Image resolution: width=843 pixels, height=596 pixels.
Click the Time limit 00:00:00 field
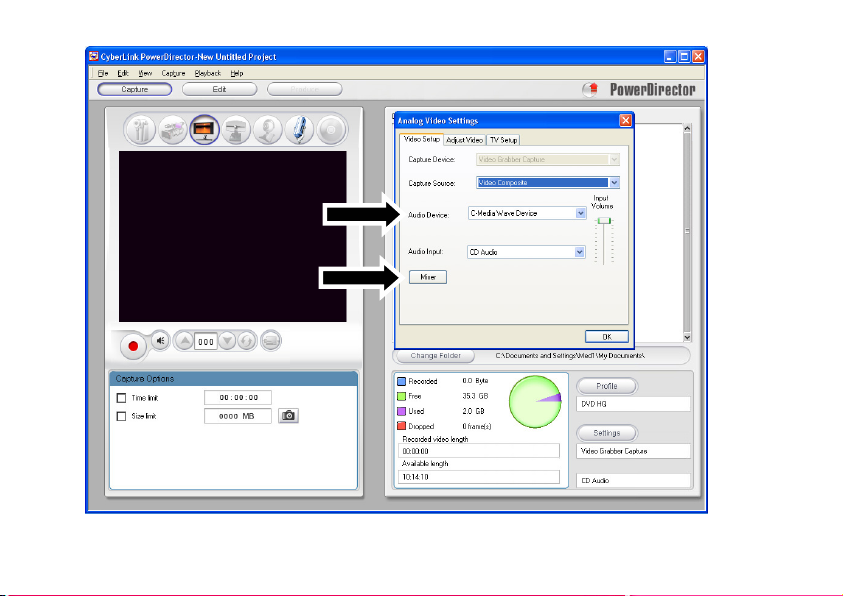pos(238,398)
